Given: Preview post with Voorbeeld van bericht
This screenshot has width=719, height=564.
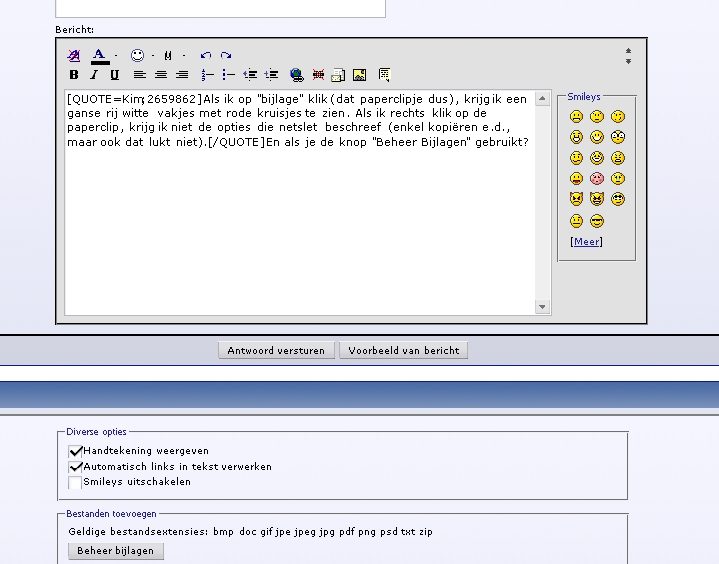Looking at the screenshot, I should point(403,350).
